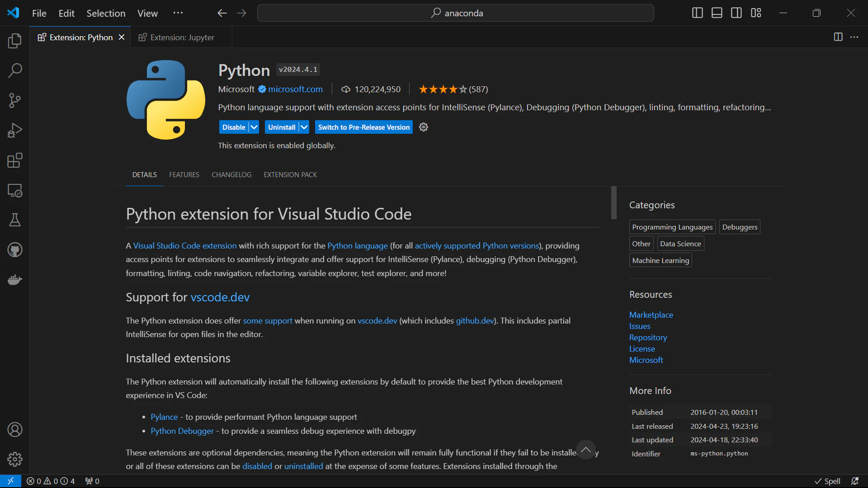Open Run and Debug view
The height and width of the screenshot is (488, 868).
click(x=15, y=131)
